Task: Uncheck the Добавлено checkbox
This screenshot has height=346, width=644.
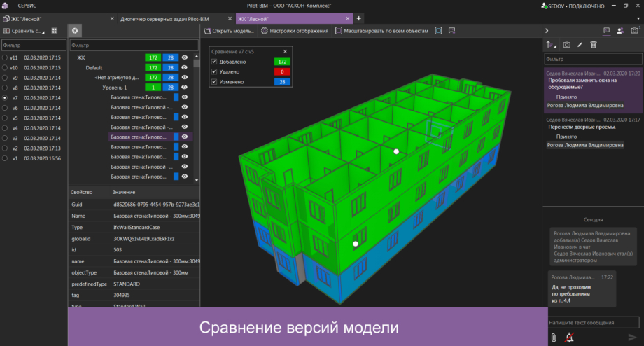Action: coord(214,62)
